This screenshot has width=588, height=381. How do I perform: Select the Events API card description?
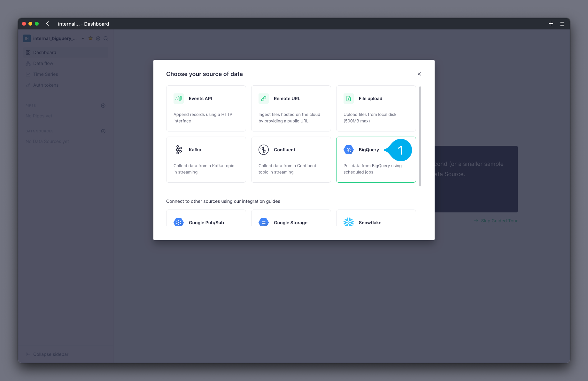tap(203, 118)
